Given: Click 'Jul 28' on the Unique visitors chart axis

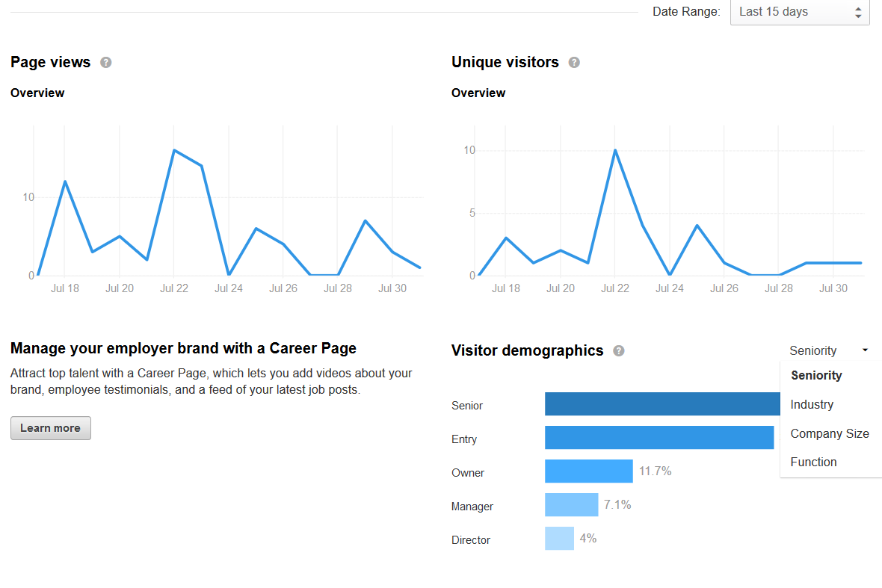Looking at the screenshot, I should click(x=779, y=288).
